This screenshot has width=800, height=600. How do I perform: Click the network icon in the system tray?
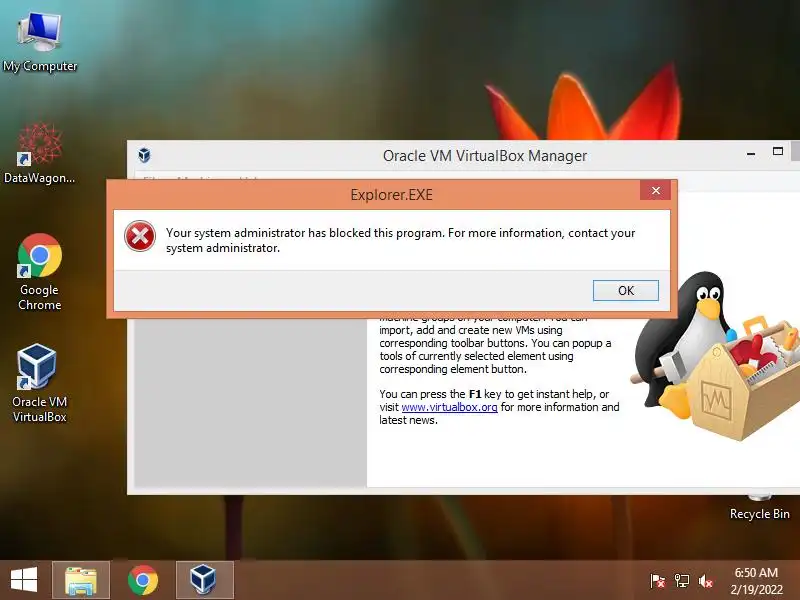pos(682,581)
